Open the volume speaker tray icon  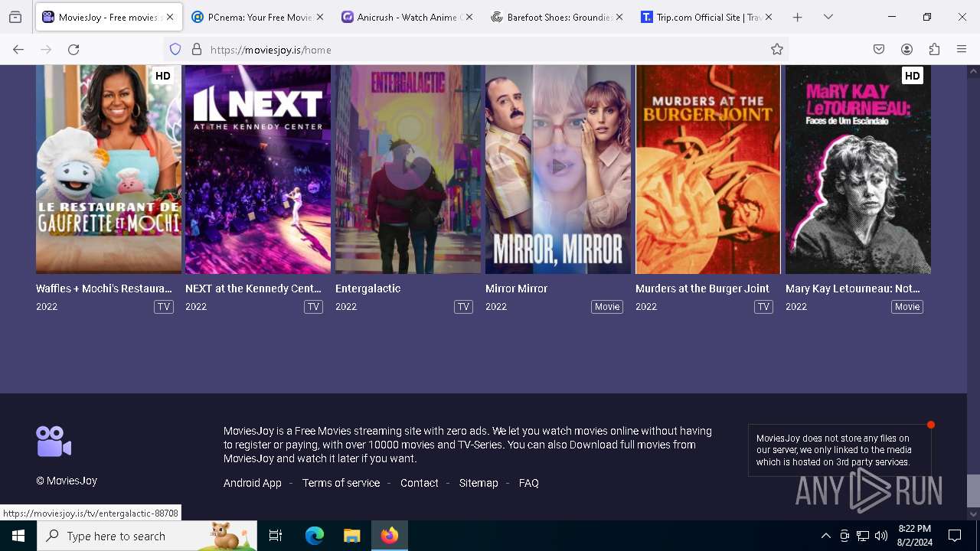pos(881,536)
